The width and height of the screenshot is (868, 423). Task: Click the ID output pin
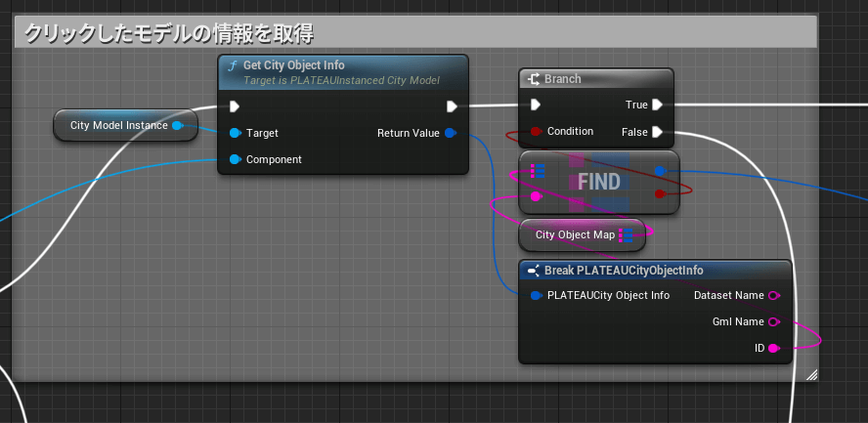(773, 348)
